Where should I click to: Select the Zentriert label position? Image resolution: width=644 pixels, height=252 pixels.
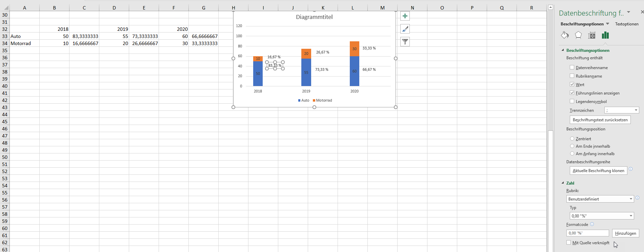click(572, 139)
